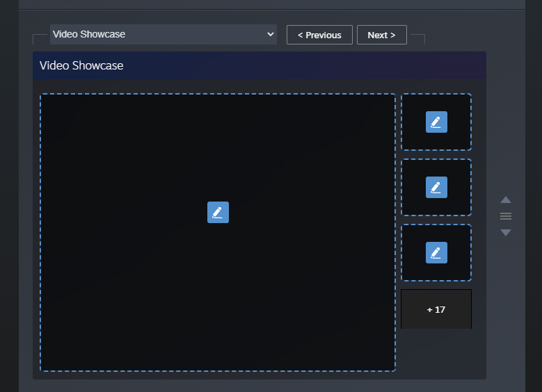
Task: Go to the Previous showcase
Action: point(319,35)
